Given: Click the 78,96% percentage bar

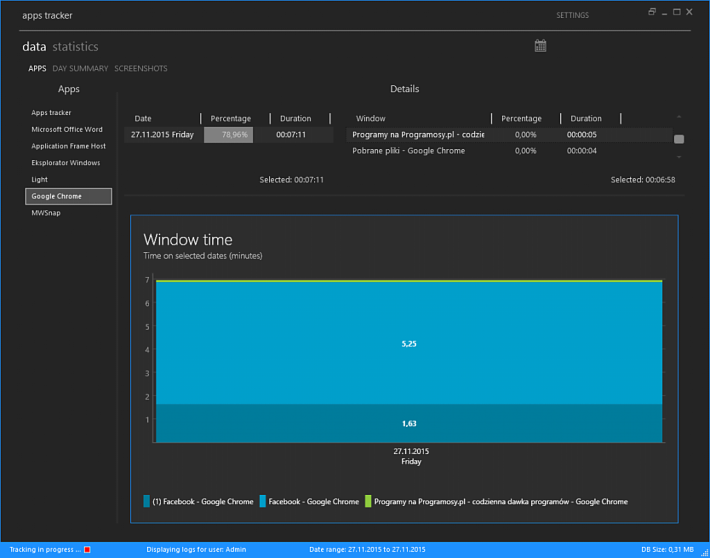Looking at the screenshot, I should coord(228,135).
